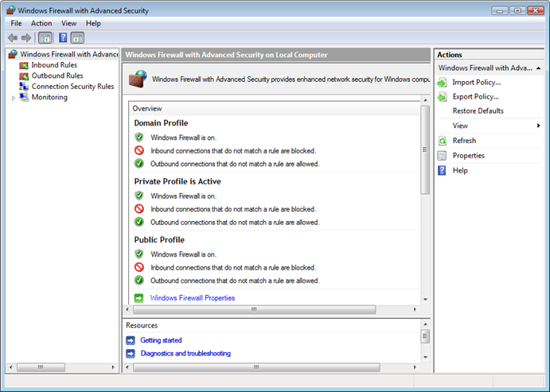Click Refresh in the Actions pane
The width and height of the screenshot is (550, 392).
[x=464, y=141]
